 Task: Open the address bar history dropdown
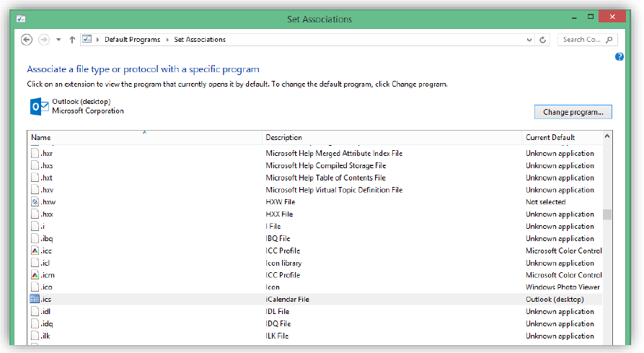pyautogui.click(x=530, y=40)
